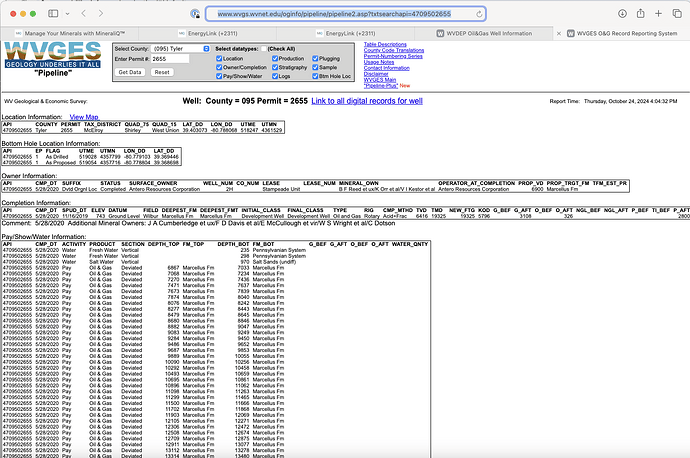
Task: Click the address bar URL
Action: [334, 14]
